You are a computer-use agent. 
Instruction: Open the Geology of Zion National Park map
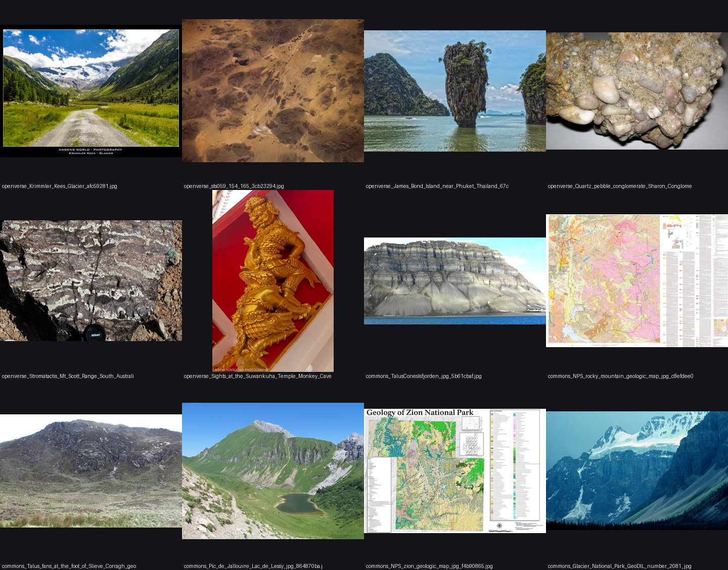455,471
